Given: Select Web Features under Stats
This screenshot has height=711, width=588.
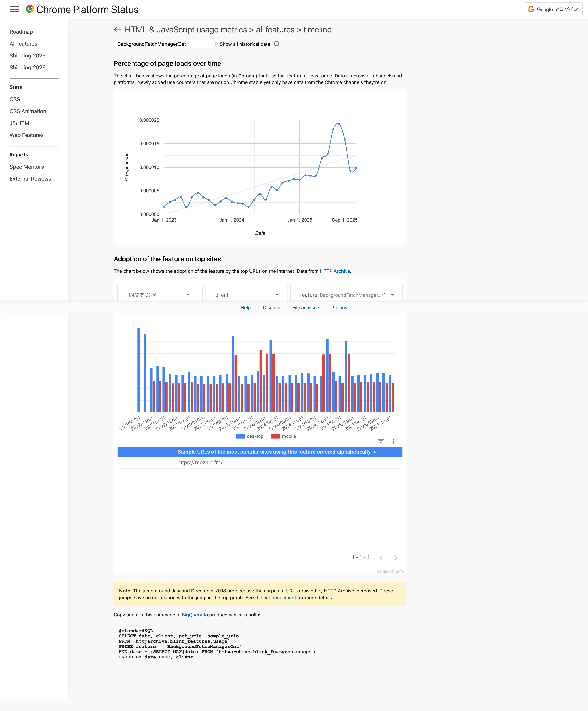Looking at the screenshot, I should (26, 135).
